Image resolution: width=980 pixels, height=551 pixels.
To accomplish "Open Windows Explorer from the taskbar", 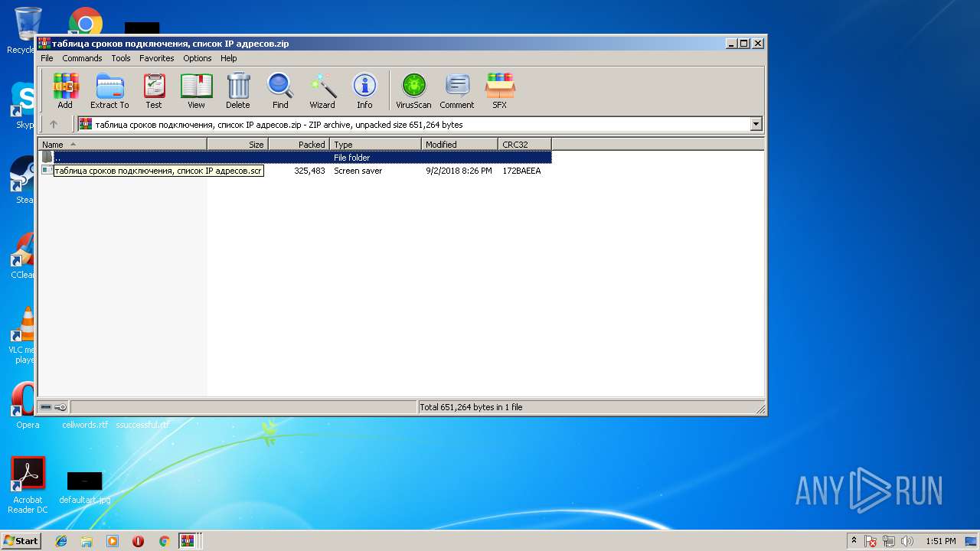I will [87, 541].
